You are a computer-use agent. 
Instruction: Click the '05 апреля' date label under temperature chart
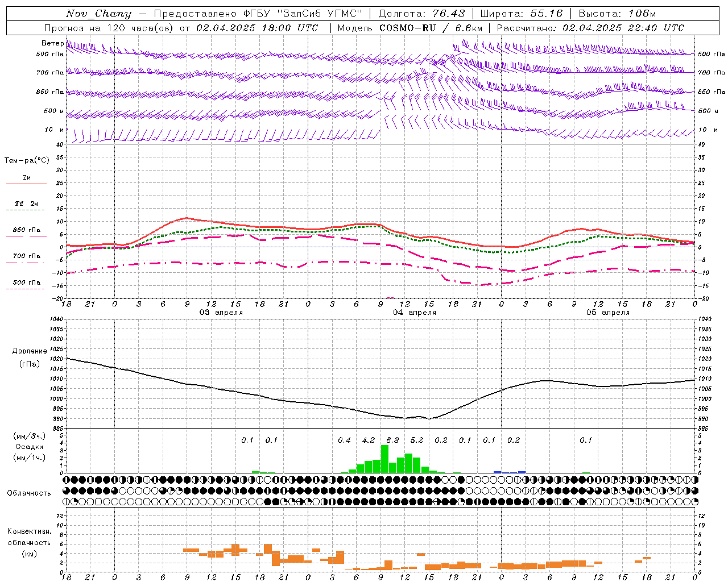[x=608, y=313]
